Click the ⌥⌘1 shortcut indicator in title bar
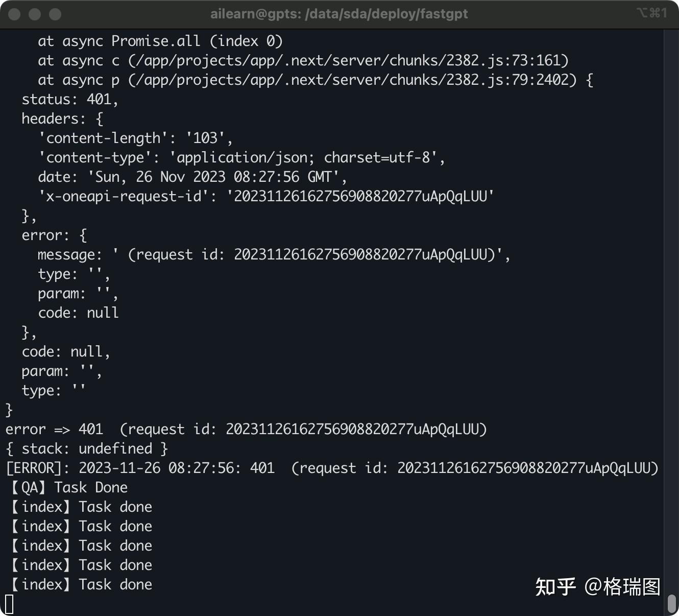Screen dimensions: 679x616 [651, 13]
